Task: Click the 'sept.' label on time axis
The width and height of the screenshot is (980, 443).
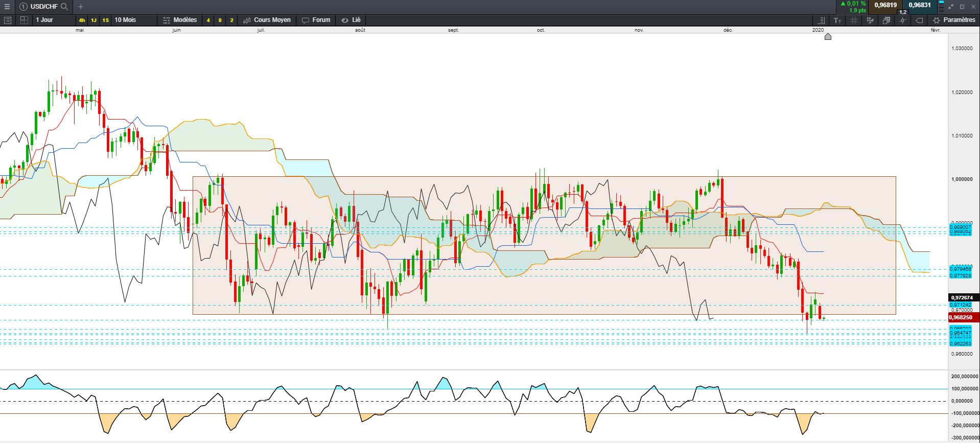Action: (x=454, y=30)
